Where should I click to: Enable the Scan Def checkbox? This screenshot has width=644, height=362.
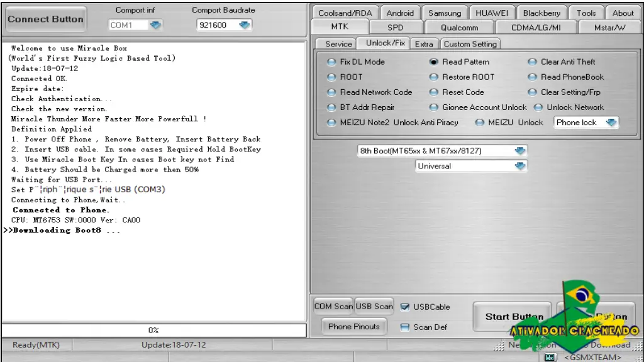(405, 327)
